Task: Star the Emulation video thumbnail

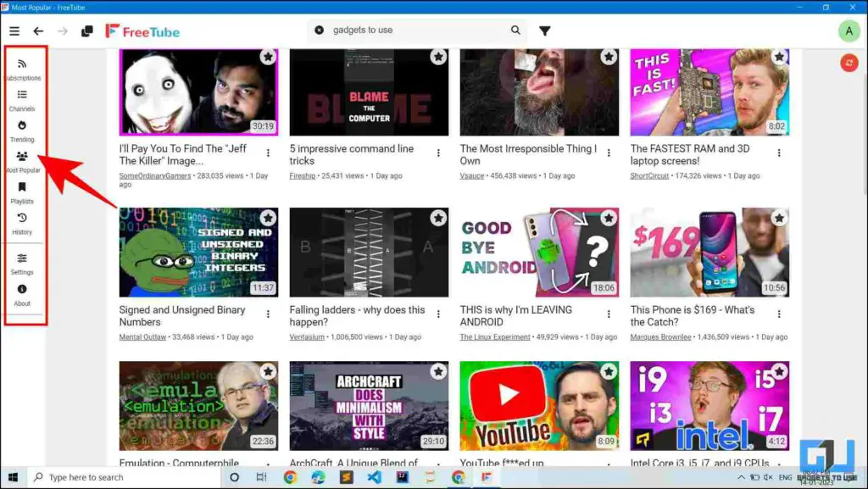Action: coord(269,372)
